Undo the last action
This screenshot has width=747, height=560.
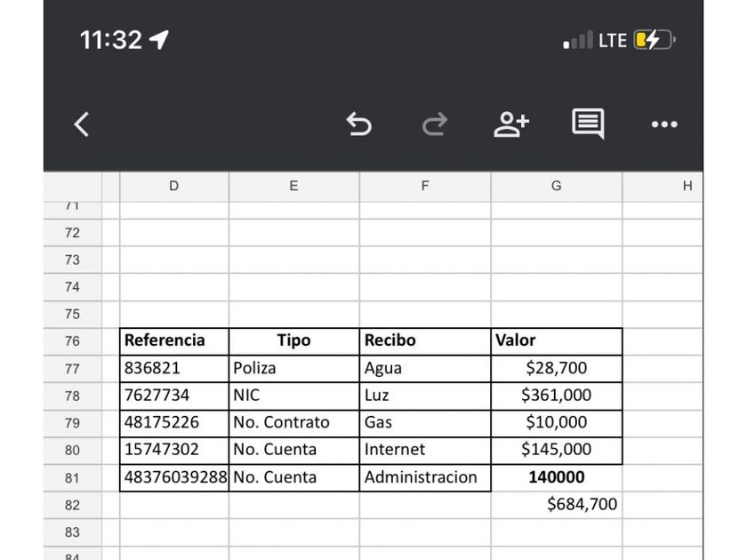point(358,124)
